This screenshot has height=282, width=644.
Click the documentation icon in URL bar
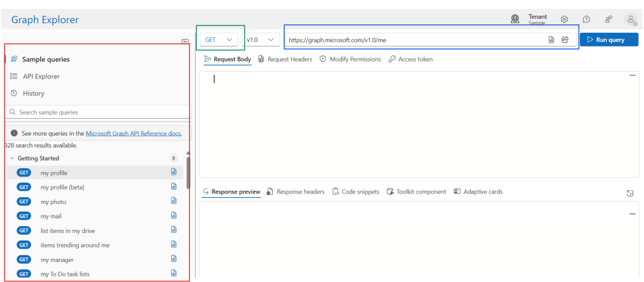click(x=552, y=40)
